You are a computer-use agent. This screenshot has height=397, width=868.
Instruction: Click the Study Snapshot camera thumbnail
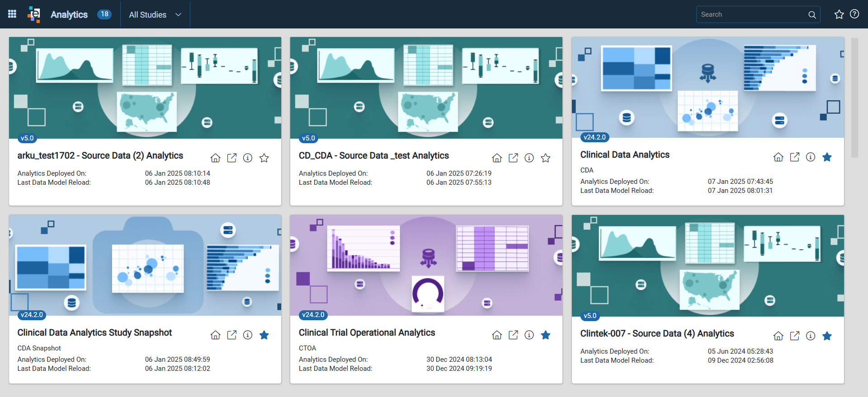[145, 265]
